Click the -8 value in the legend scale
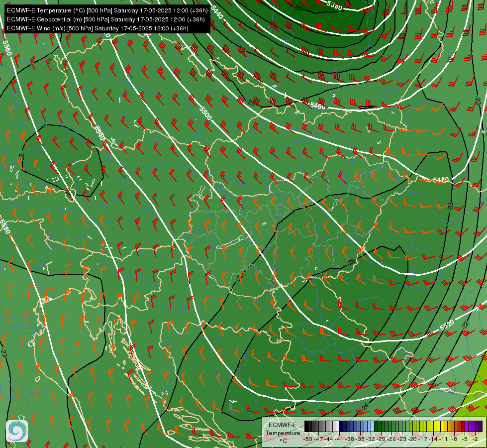This screenshot has width=487, height=448. tap(454, 440)
